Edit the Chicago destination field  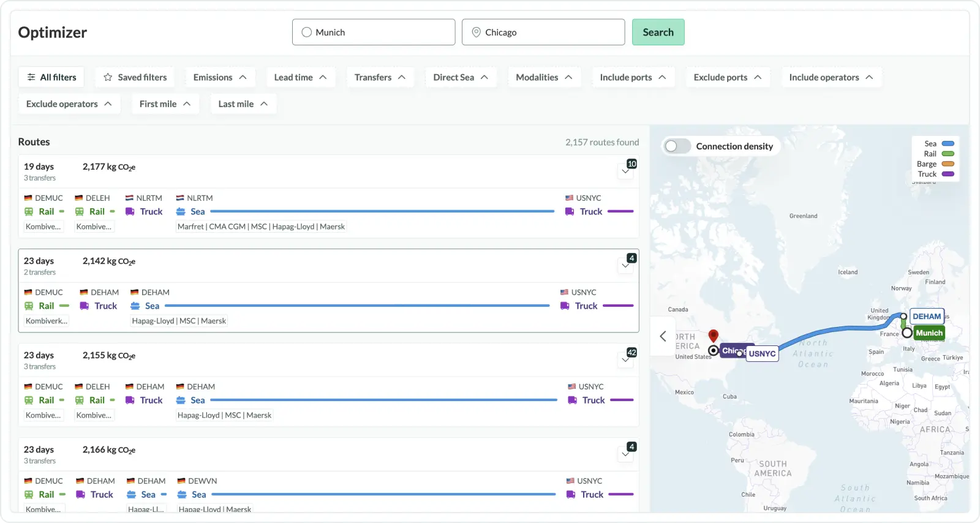(543, 32)
